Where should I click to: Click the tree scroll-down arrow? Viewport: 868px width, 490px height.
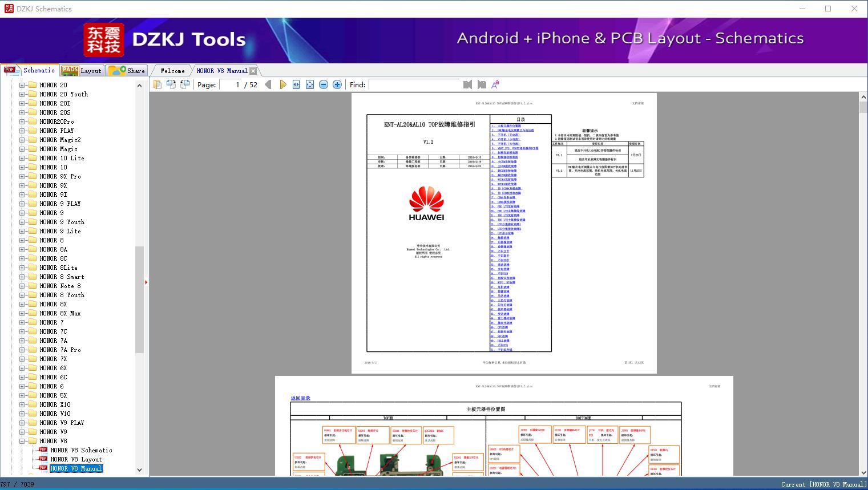coord(139,470)
